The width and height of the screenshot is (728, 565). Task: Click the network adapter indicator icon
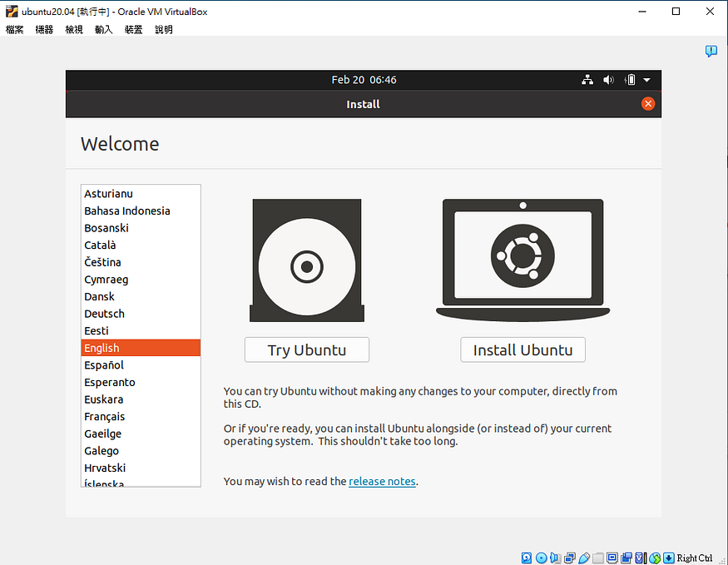pos(570,558)
